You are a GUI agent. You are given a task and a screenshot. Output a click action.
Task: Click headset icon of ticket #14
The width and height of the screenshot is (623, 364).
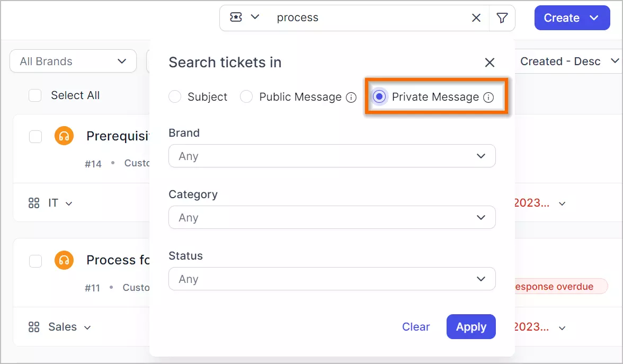[x=64, y=136]
